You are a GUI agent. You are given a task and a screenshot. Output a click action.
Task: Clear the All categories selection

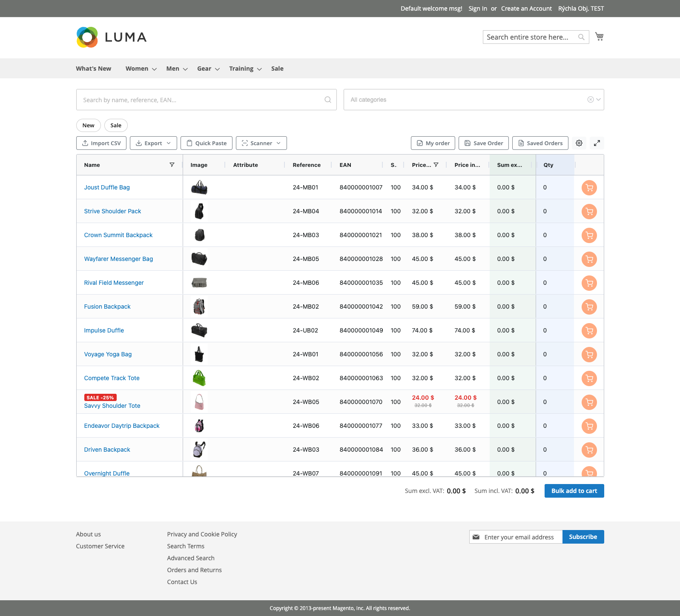591,100
